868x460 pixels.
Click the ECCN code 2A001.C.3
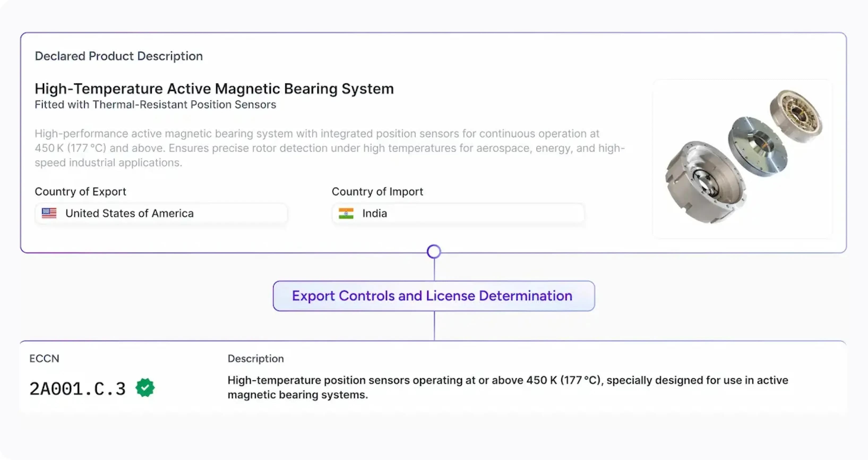tap(78, 389)
